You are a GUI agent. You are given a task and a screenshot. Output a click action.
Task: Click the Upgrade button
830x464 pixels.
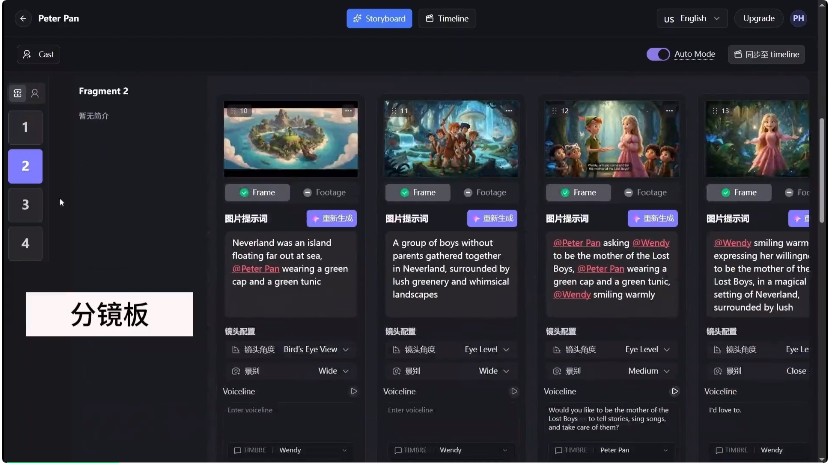759,18
